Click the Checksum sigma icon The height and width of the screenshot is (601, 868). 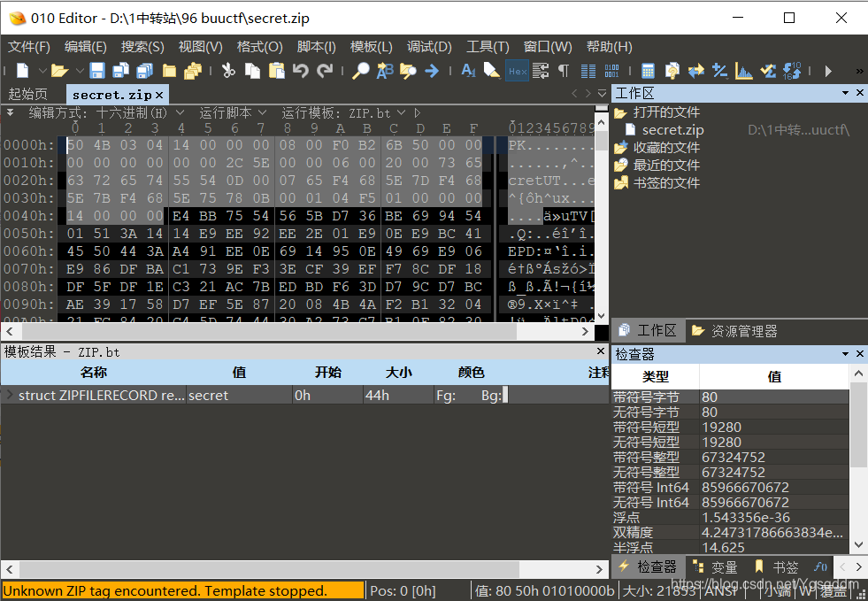[x=768, y=70]
